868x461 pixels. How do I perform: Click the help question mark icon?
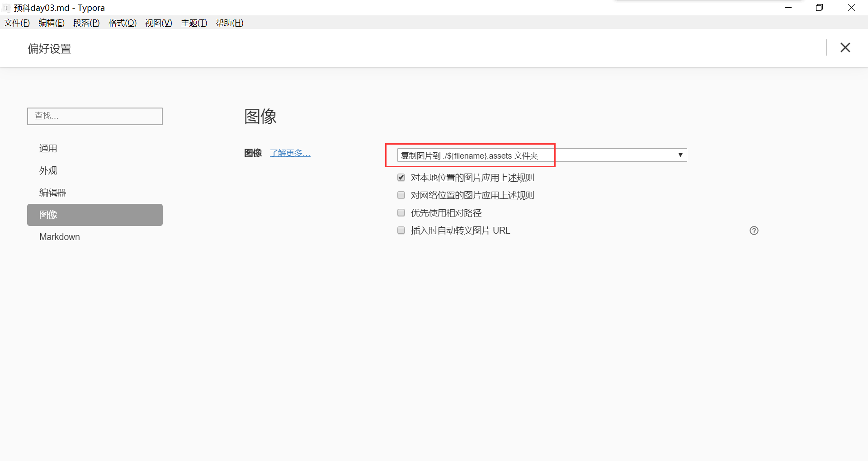[x=754, y=230]
